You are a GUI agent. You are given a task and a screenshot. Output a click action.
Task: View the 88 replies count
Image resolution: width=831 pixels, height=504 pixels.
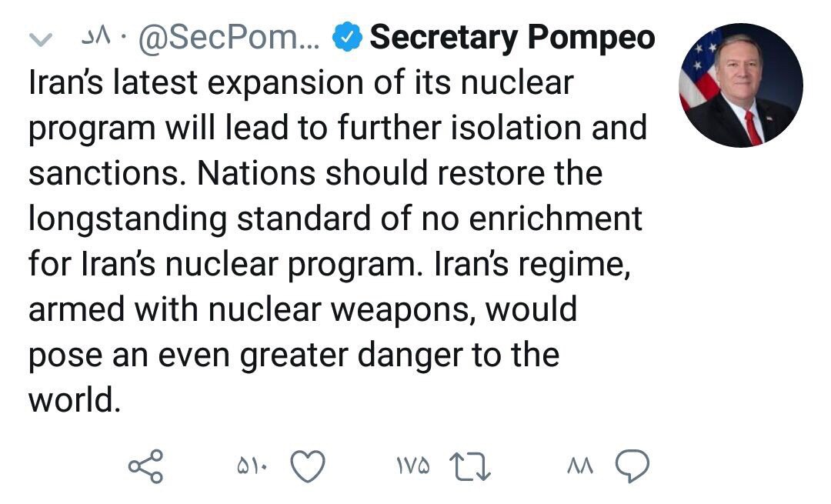(581, 466)
